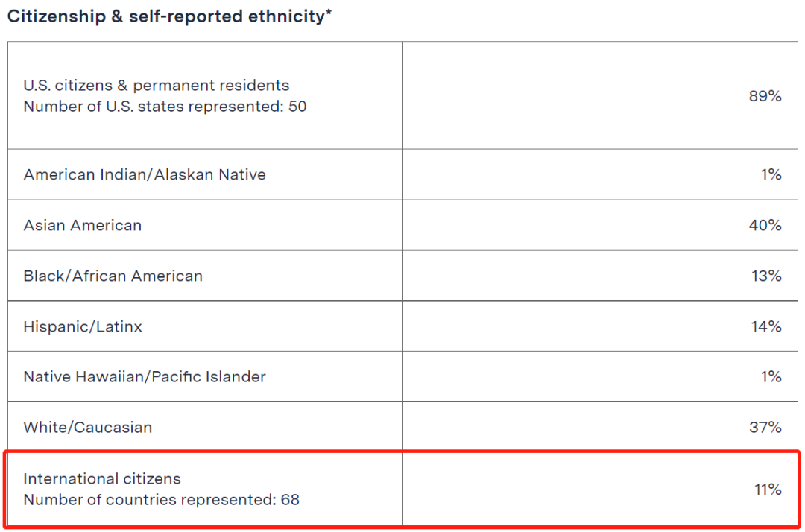Select the White/Caucasian row label
The width and height of the screenshot is (805, 532).
(x=88, y=428)
